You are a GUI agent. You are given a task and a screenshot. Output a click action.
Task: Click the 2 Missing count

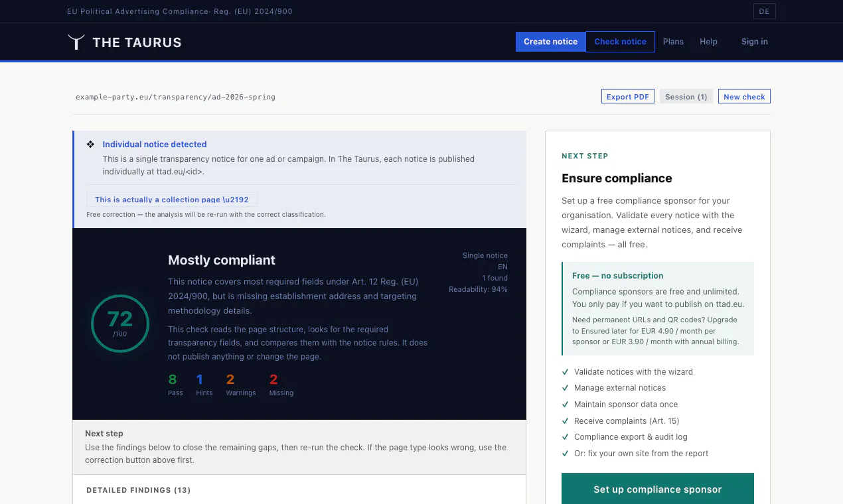(281, 385)
